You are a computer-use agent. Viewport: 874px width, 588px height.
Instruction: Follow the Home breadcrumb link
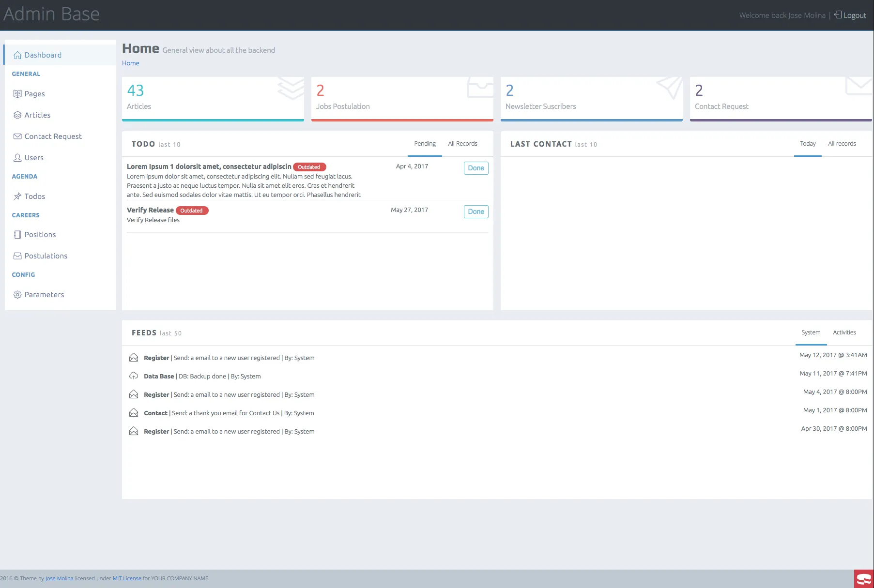point(130,63)
